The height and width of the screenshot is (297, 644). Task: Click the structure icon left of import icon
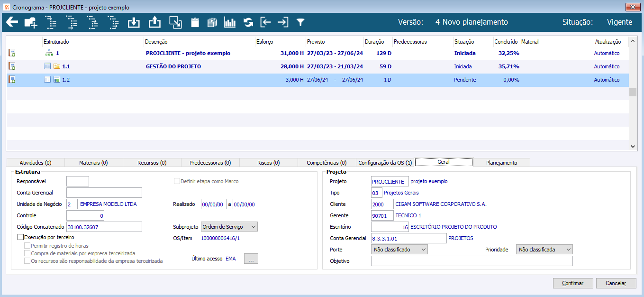tap(113, 22)
